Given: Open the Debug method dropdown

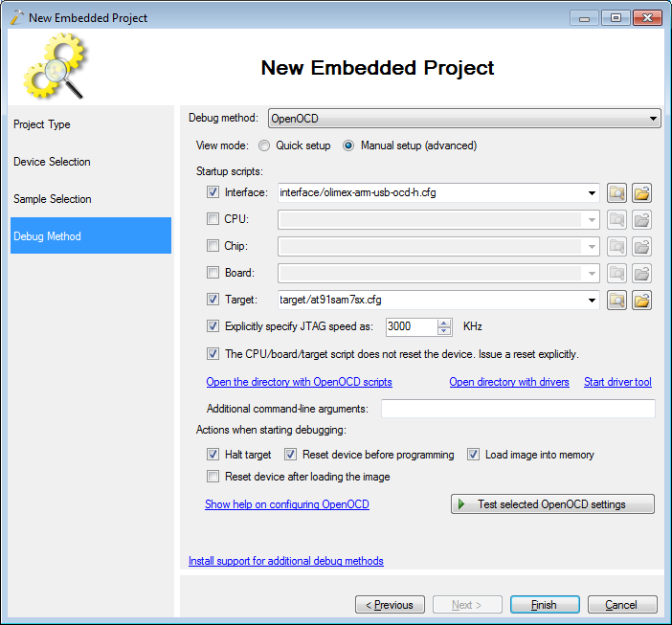Looking at the screenshot, I should pyautogui.click(x=654, y=119).
